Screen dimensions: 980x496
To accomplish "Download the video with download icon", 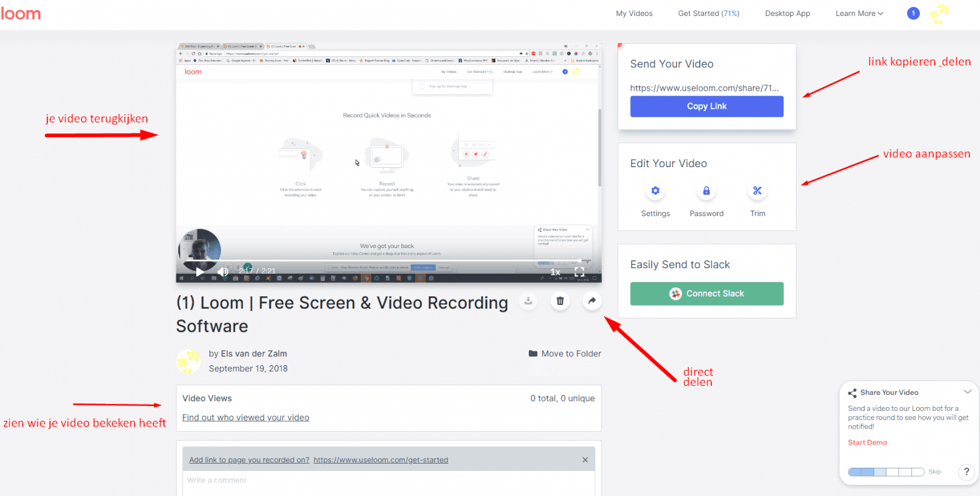I will [x=528, y=301].
